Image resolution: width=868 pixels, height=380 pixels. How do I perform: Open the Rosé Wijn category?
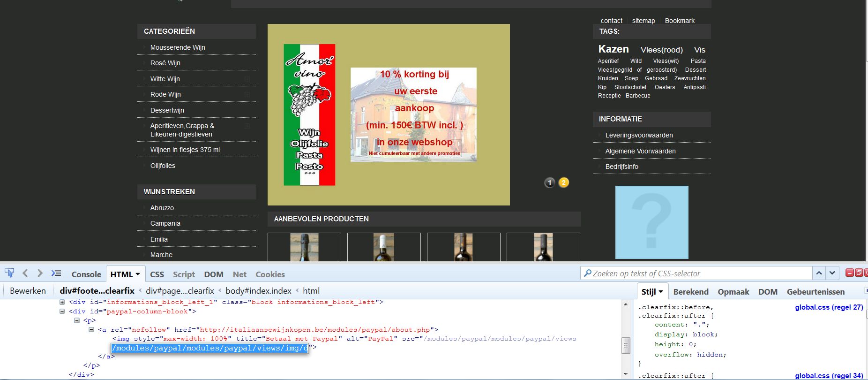pyautogui.click(x=165, y=63)
